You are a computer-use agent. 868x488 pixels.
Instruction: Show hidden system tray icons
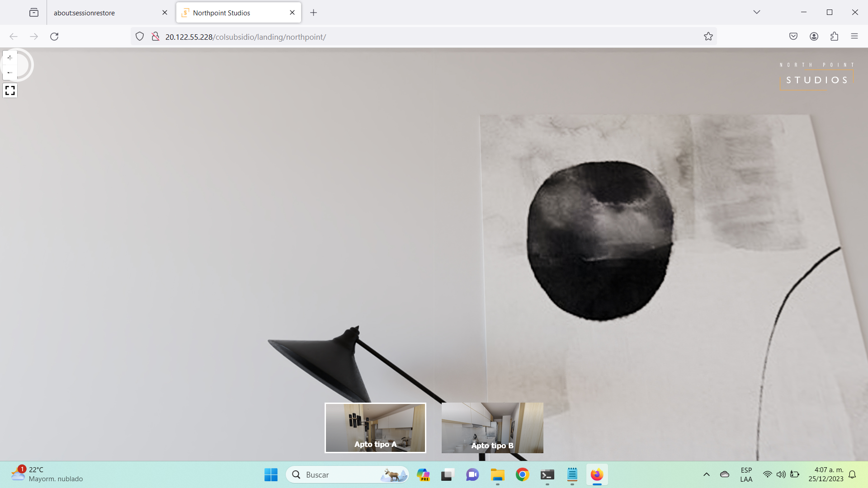(x=706, y=474)
